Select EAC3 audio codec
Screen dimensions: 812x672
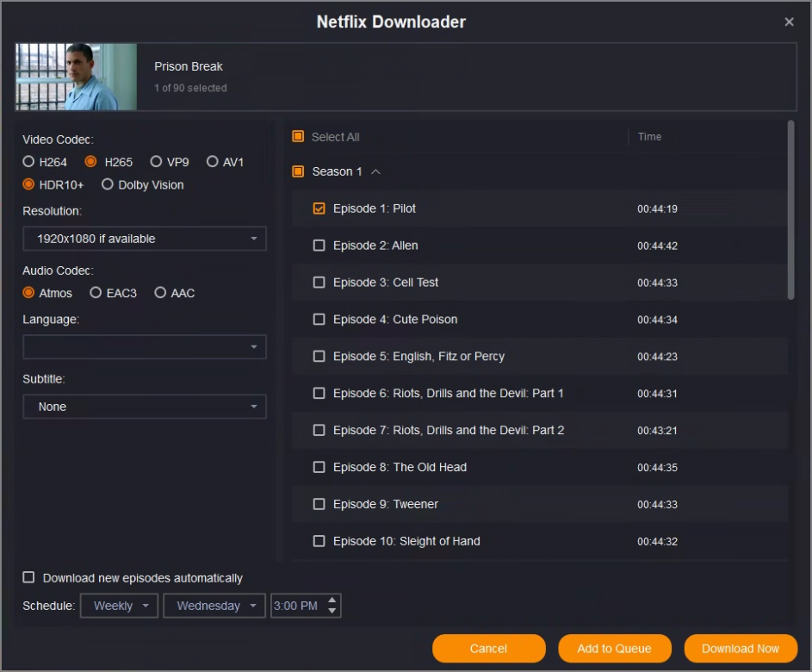click(96, 293)
